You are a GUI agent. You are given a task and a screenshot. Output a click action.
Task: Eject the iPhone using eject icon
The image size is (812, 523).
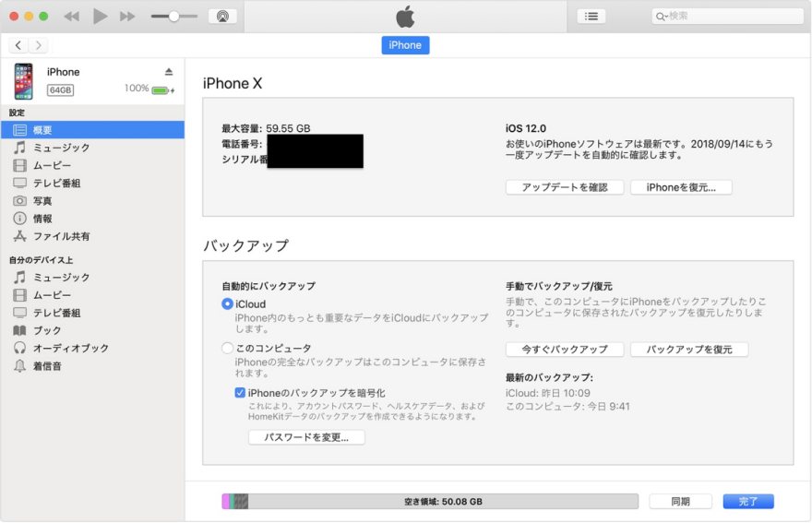(168, 72)
